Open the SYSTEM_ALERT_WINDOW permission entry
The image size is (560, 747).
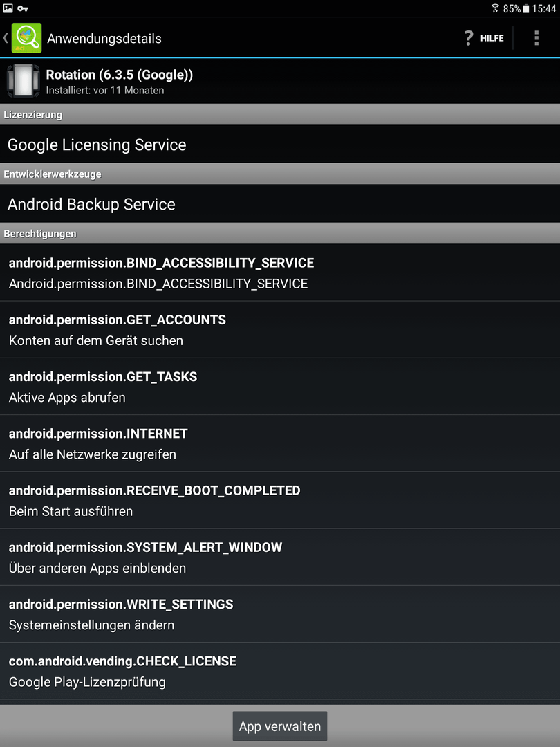280,557
